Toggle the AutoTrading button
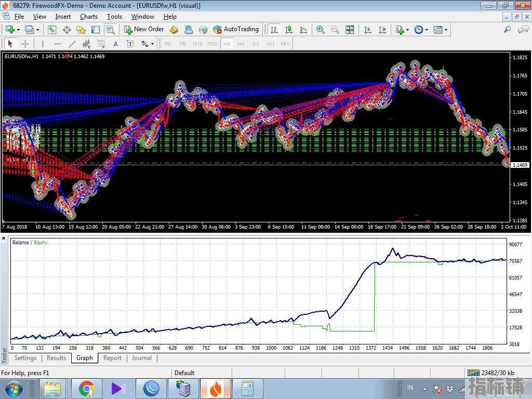The image size is (532, 399). coord(235,30)
